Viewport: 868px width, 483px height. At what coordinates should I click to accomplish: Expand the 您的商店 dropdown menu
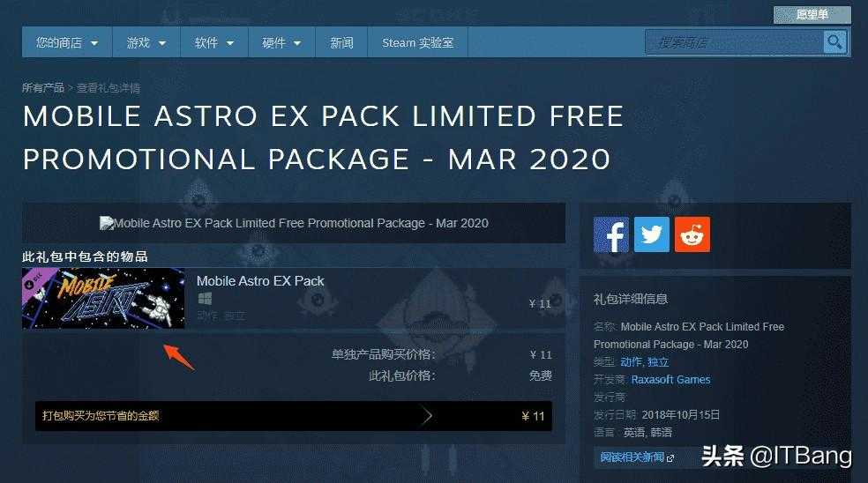coord(67,42)
